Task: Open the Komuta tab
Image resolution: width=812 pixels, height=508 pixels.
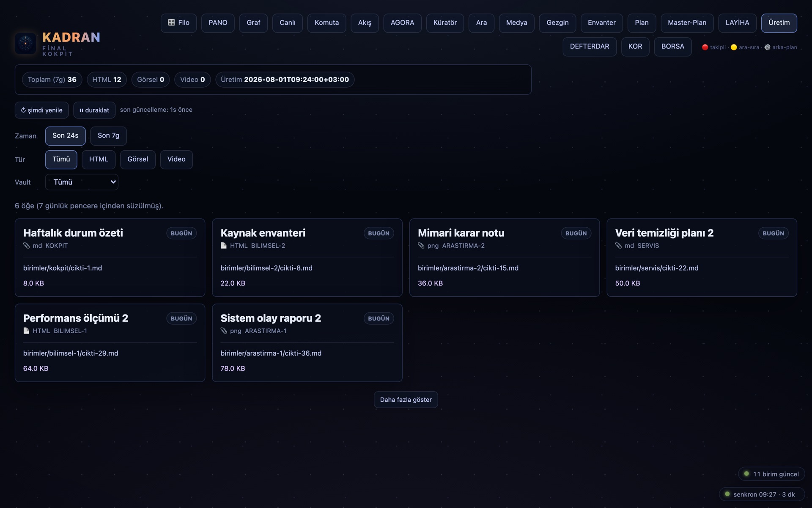Action: (326, 23)
